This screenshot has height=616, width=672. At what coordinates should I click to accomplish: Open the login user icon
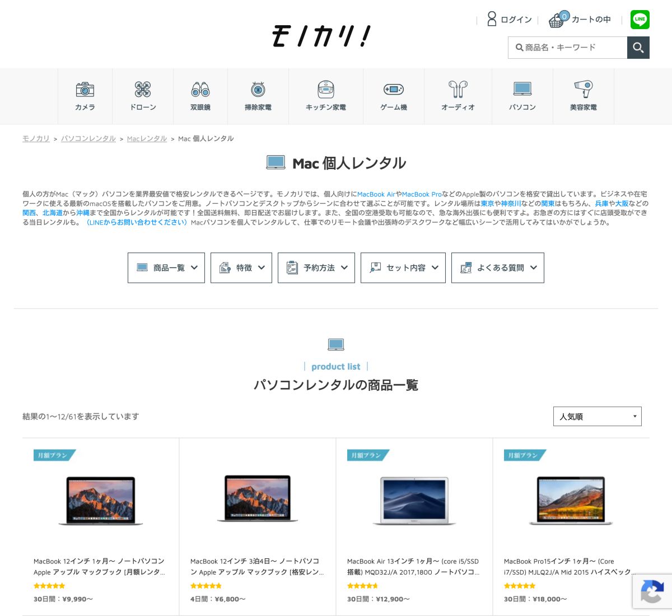point(492,19)
